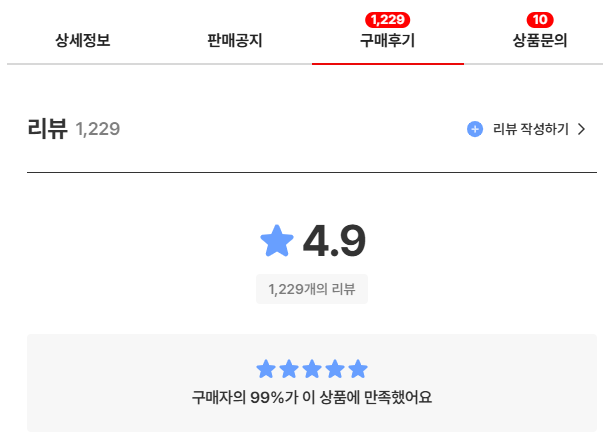This screenshot has height=440, width=603.
Task: Click the red 1,229 badge above 구매후기
Action: click(388, 20)
